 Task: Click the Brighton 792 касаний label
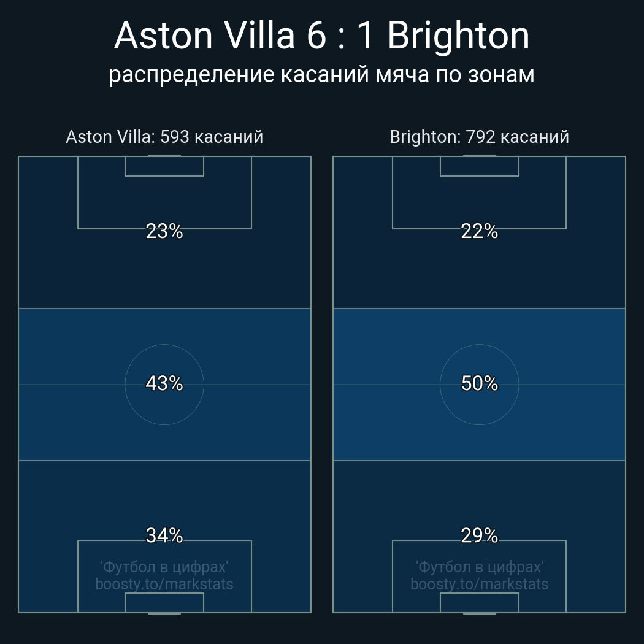tap(479, 137)
